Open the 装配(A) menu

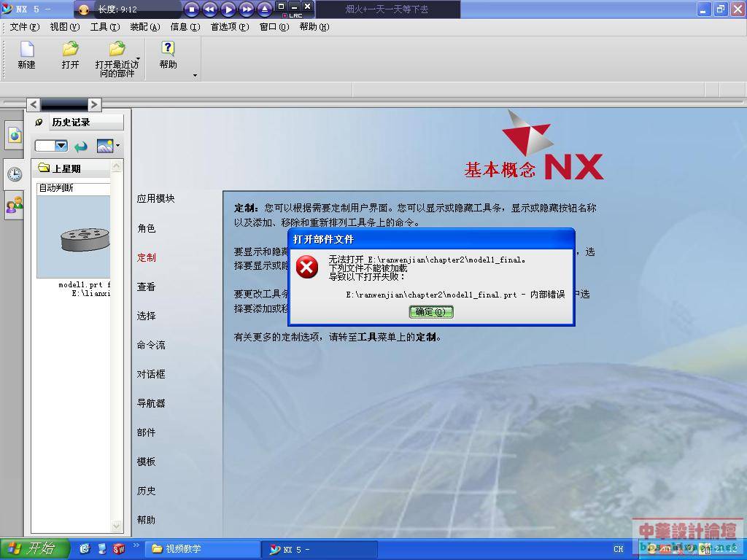click(145, 27)
